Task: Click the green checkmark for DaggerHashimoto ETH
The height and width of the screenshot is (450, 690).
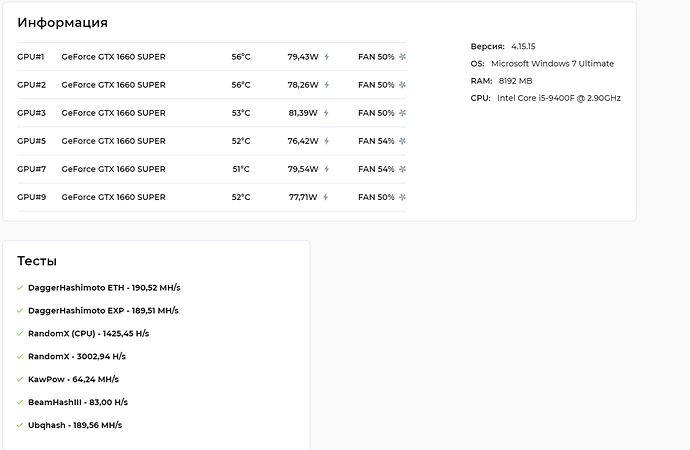Action: [20, 288]
